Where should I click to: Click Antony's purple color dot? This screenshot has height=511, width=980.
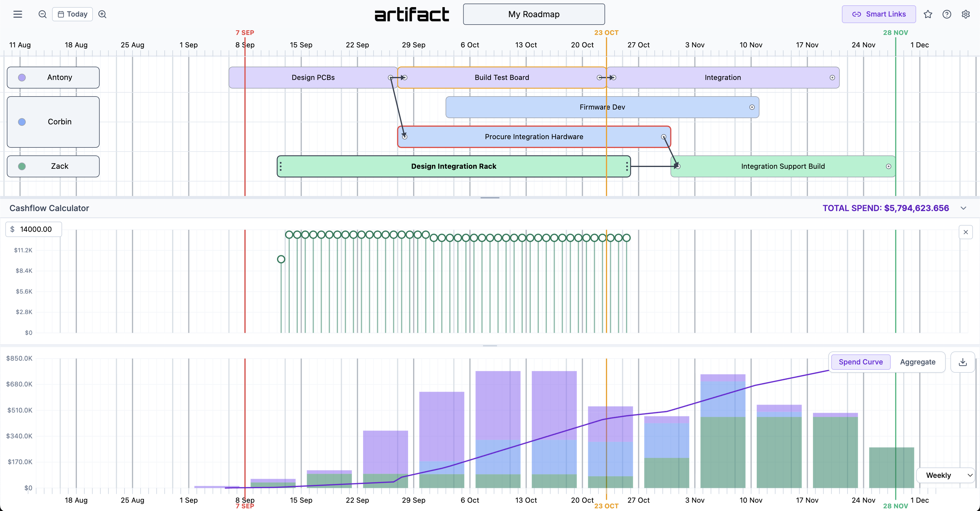click(x=22, y=77)
